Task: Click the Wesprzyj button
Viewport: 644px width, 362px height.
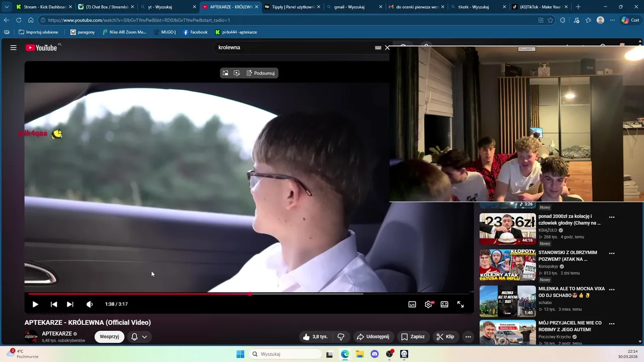Action: (x=109, y=337)
